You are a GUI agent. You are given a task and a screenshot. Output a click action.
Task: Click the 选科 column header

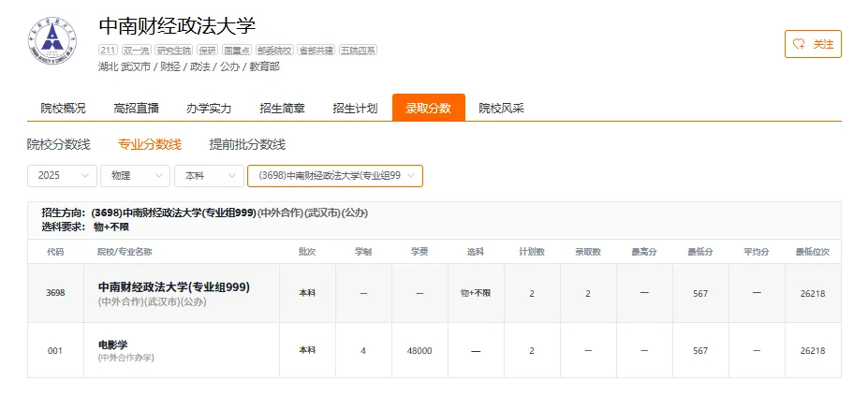pyautogui.click(x=476, y=252)
